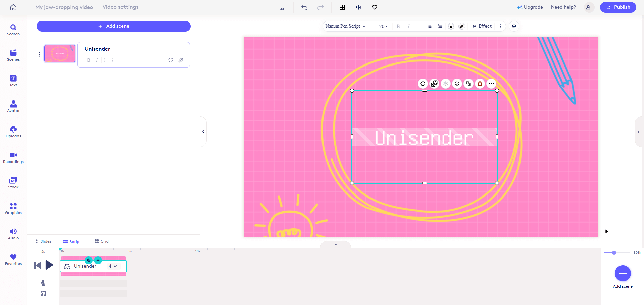
Task: Select the Unisender scene thumbnail
Action: pyautogui.click(x=60, y=54)
